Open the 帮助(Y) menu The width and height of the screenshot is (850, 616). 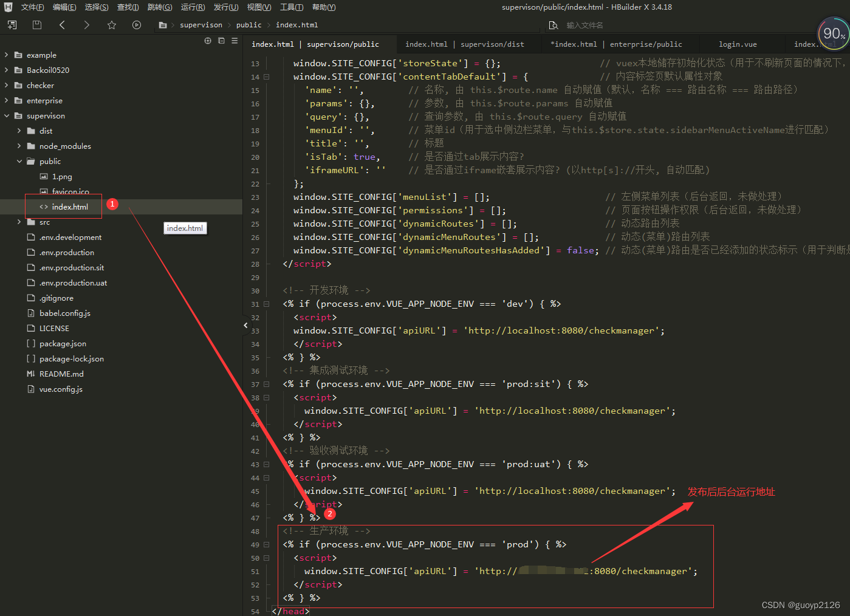click(324, 7)
